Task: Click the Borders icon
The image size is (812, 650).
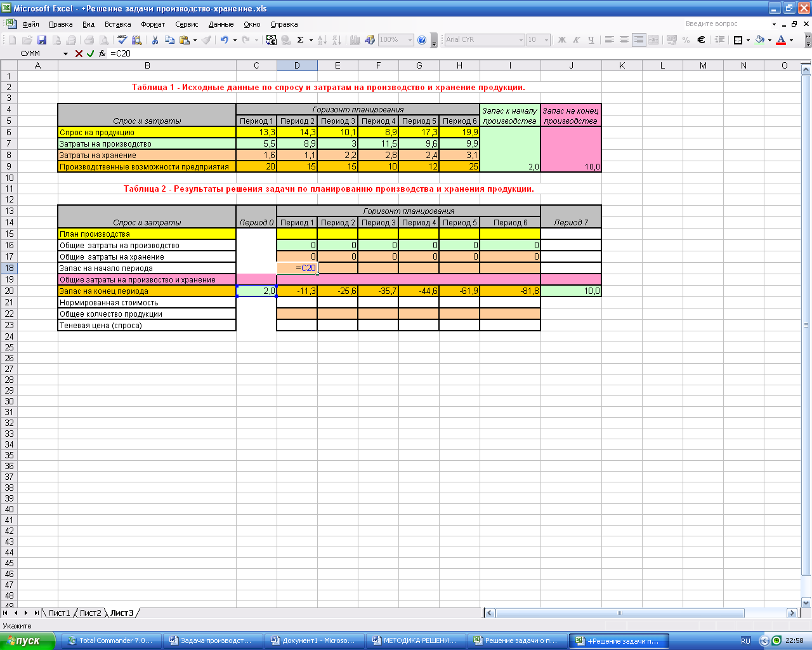Action: pos(738,40)
